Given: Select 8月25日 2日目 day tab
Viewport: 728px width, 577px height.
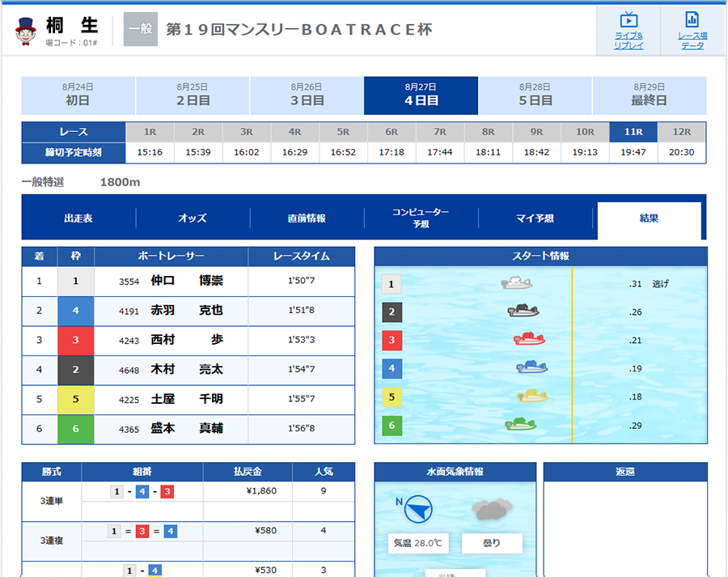Looking at the screenshot, I should (x=193, y=95).
